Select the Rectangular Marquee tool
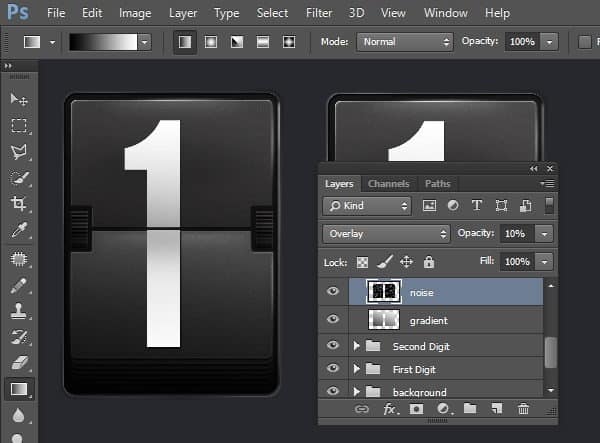The height and width of the screenshot is (443, 600). [19, 126]
